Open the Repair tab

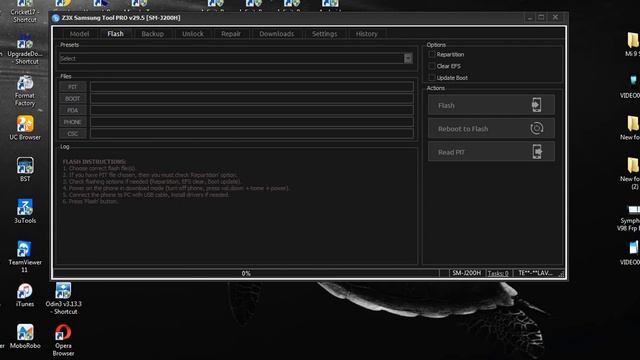231,34
